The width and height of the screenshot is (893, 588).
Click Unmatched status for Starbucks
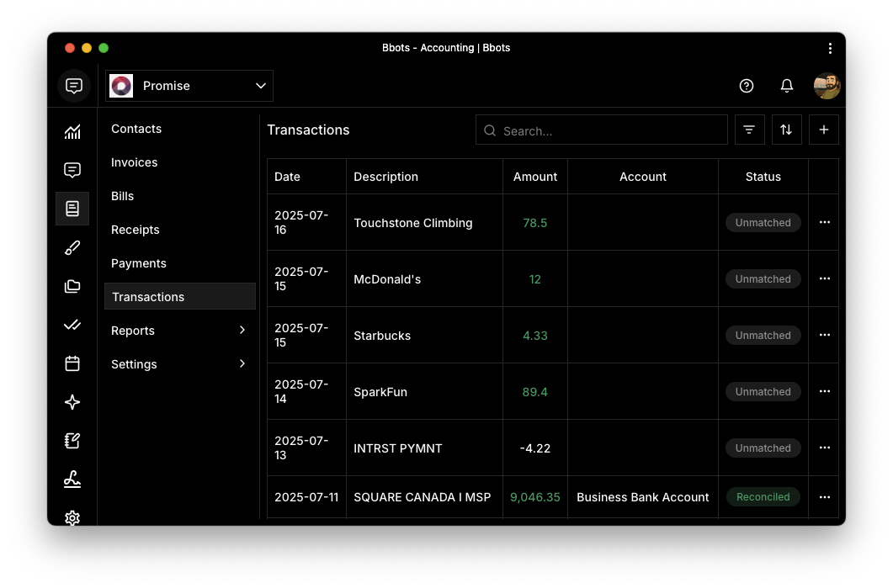763,336
